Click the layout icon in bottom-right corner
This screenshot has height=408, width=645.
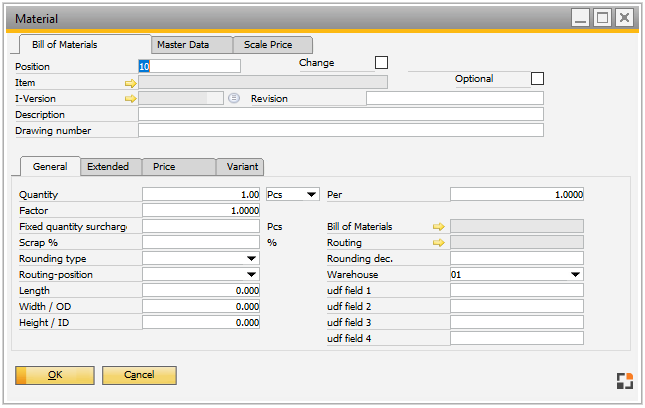coord(624,380)
